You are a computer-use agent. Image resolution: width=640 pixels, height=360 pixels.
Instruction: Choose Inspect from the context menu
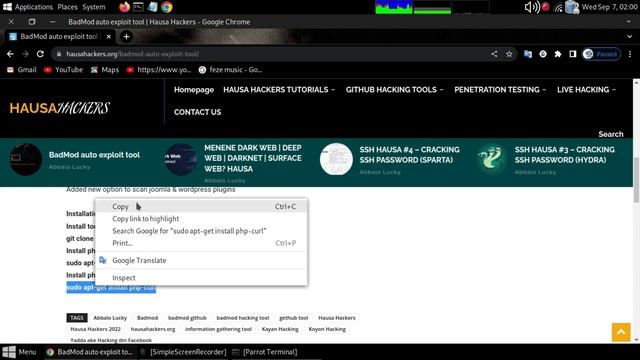[x=201, y=278]
